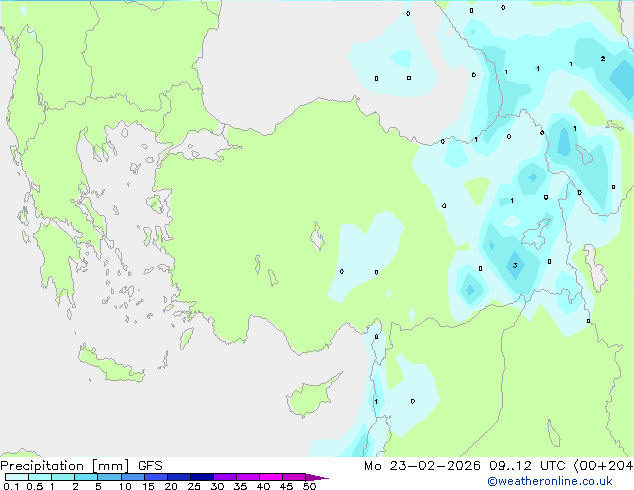Viewport: 634px width, 490px height.
Task: Click the island of Crete on the map
Action: 111,365
